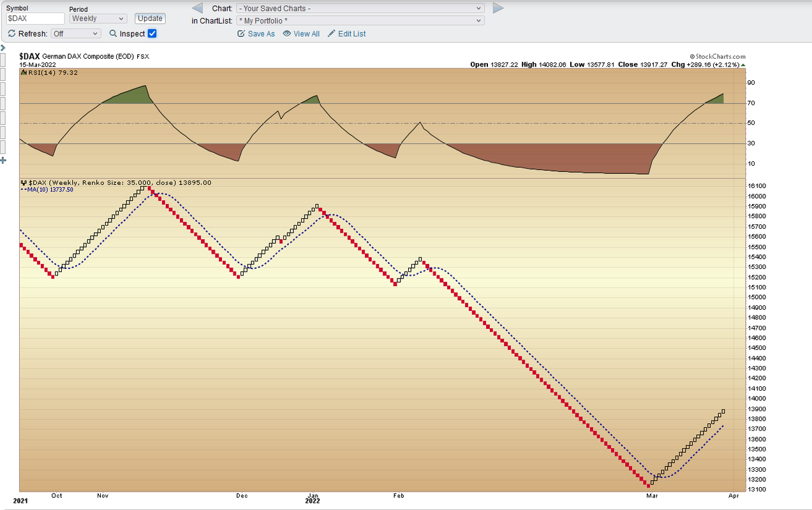This screenshot has height=510, width=812.
Task: Click the previous chart left arrow
Action: click(198, 8)
